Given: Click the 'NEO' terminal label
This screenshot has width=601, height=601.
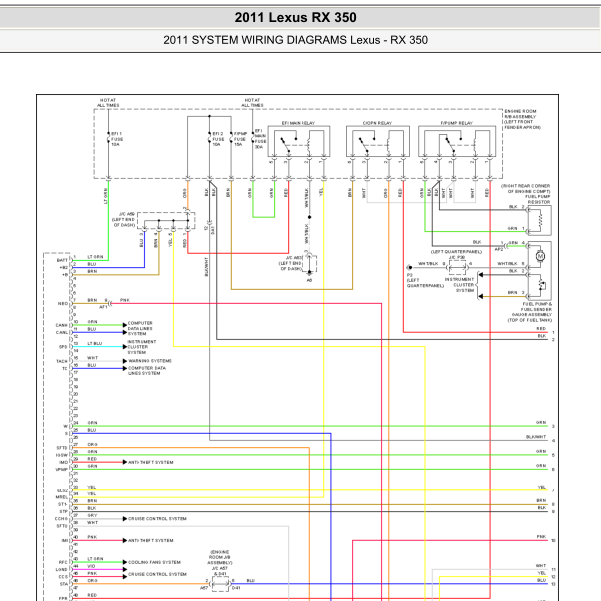Looking at the screenshot, I should pyautogui.click(x=63, y=304).
